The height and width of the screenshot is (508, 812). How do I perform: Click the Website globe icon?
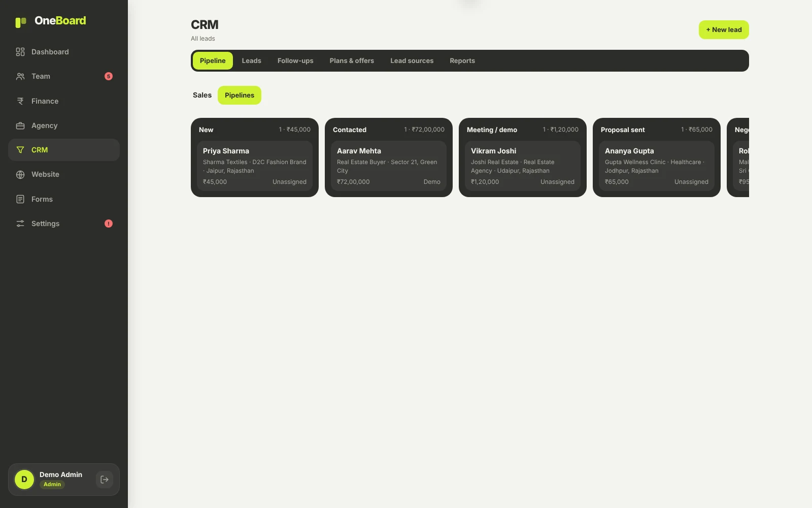pos(20,174)
